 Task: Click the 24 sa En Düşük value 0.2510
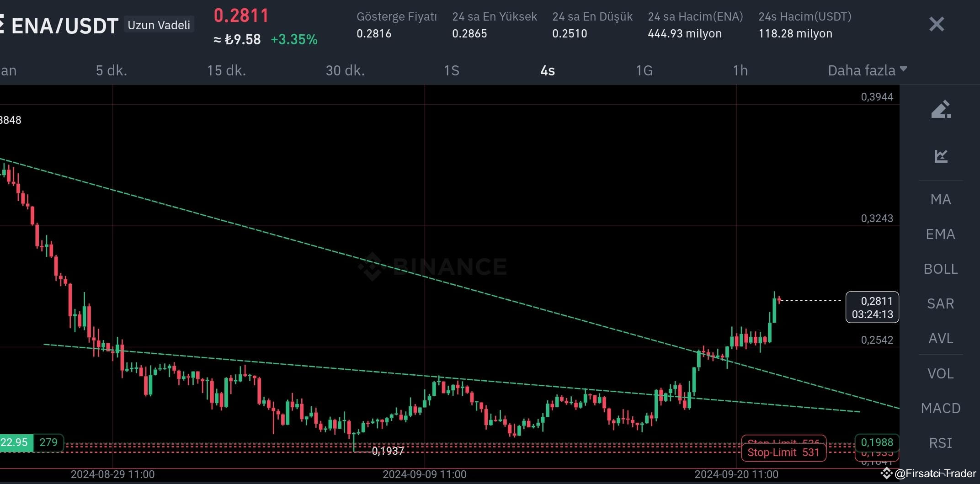point(570,33)
